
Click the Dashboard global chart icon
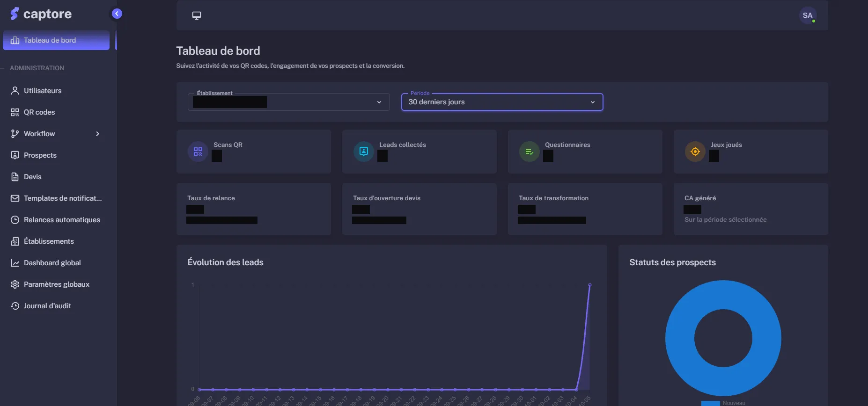click(15, 263)
